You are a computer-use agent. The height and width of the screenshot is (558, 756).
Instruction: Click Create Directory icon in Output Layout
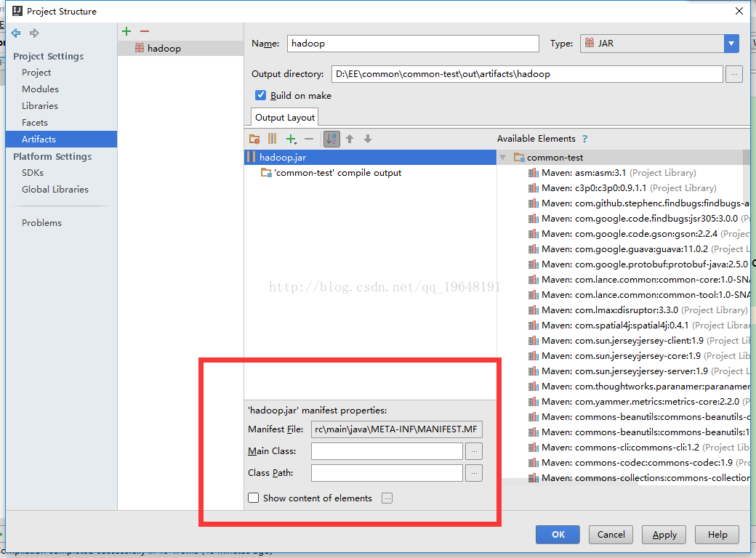(x=254, y=139)
